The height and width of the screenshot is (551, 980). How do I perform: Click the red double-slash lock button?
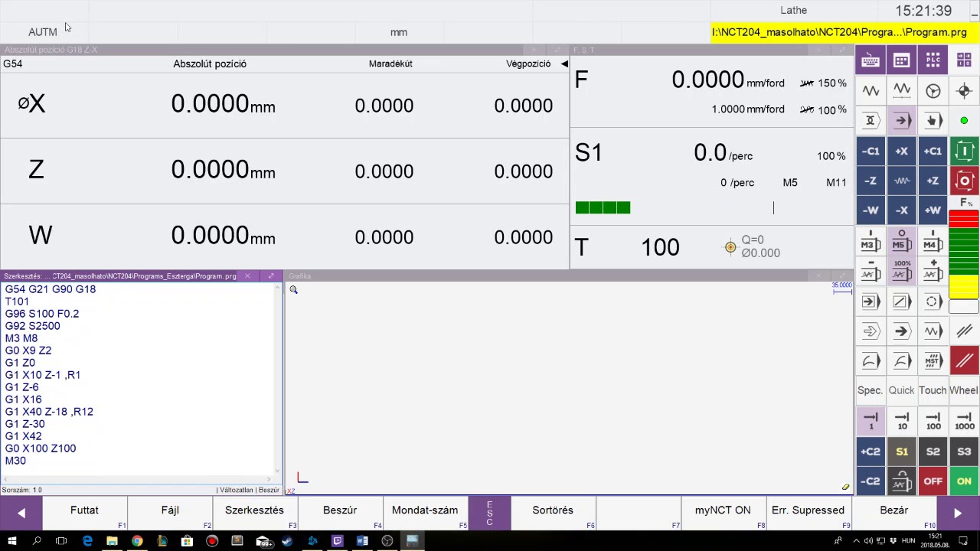pyautogui.click(x=964, y=360)
